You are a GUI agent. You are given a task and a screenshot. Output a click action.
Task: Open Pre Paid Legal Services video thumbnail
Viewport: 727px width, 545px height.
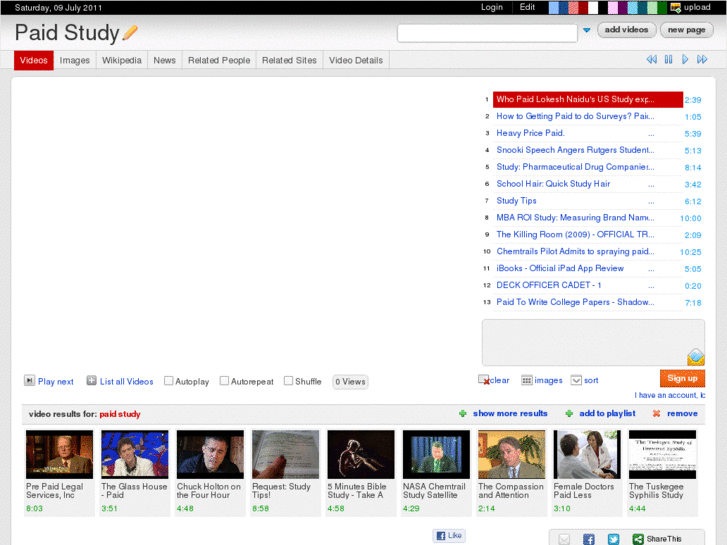pyautogui.click(x=59, y=454)
